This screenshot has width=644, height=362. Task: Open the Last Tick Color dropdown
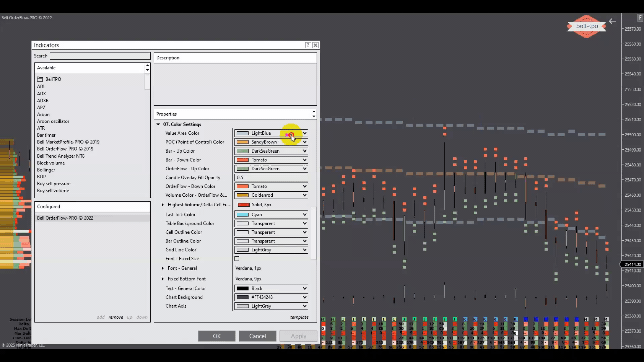pos(304,215)
